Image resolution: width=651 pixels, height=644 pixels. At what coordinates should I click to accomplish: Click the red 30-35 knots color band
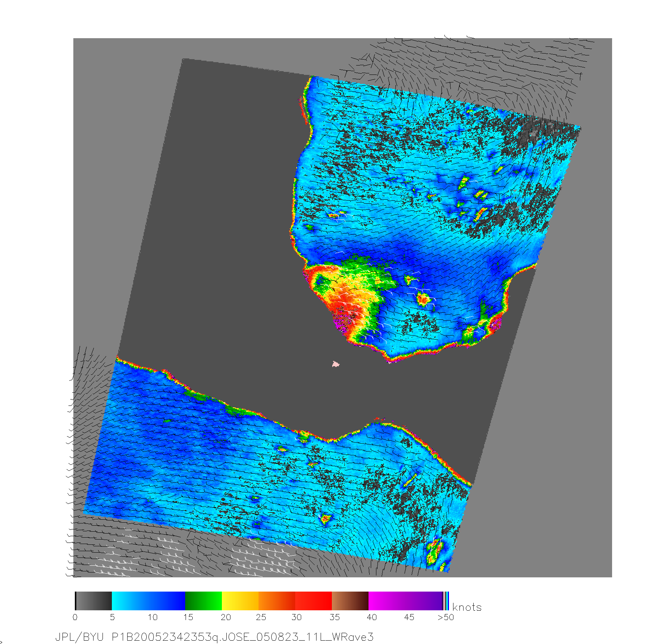(x=314, y=601)
